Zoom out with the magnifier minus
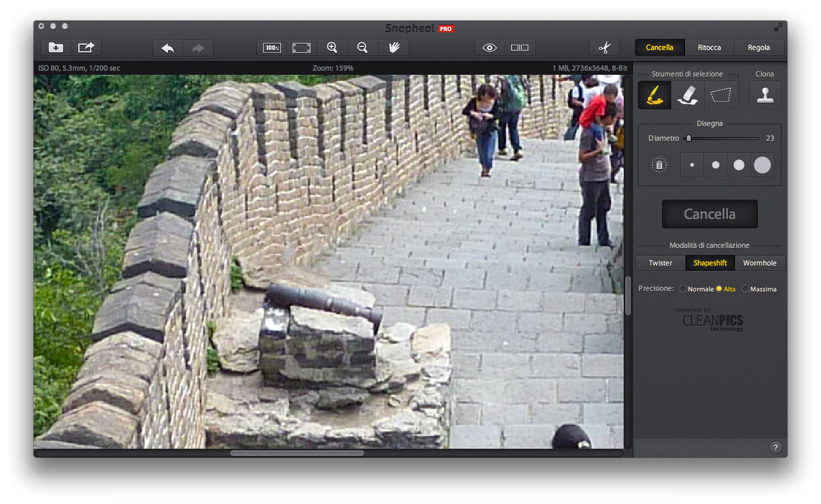The width and height of the screenshot is (821, 504). 363,48
